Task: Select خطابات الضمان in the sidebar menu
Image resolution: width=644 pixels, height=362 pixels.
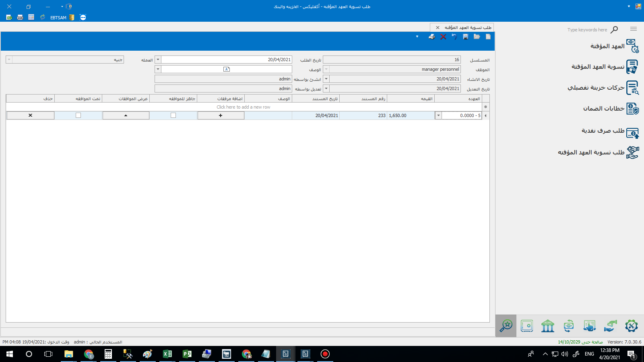Action: point(603,109)
